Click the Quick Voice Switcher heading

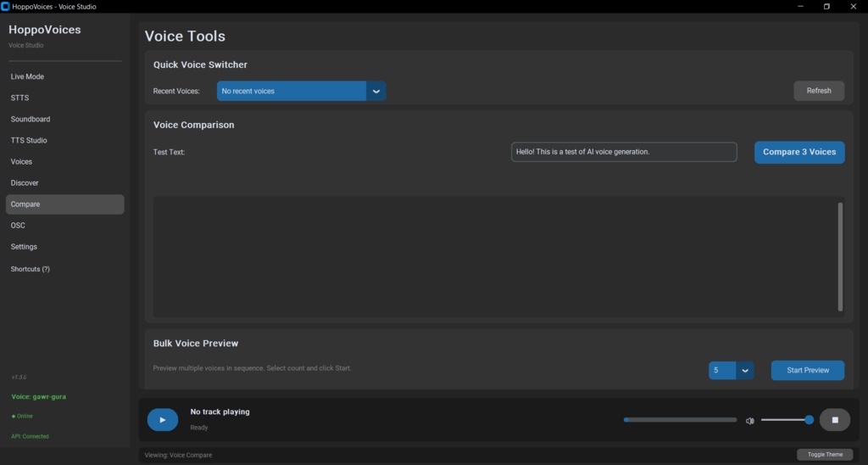[200, 64]
